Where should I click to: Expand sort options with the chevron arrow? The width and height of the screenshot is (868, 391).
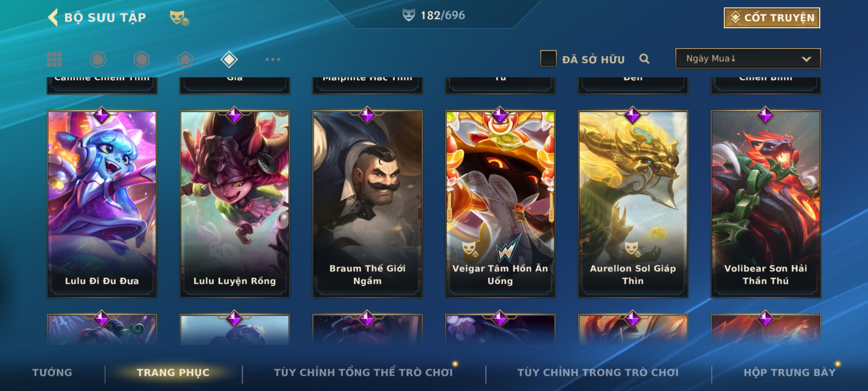pos(806,59)
